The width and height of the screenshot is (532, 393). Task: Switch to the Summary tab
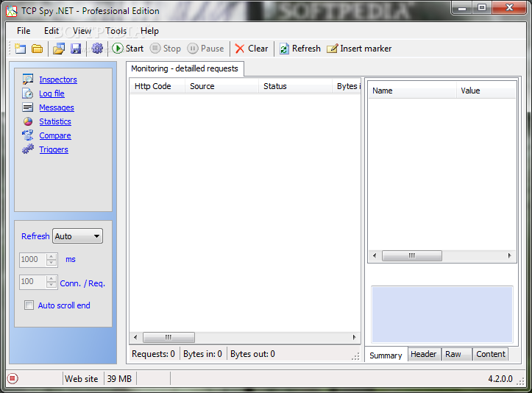coord(386,355)
